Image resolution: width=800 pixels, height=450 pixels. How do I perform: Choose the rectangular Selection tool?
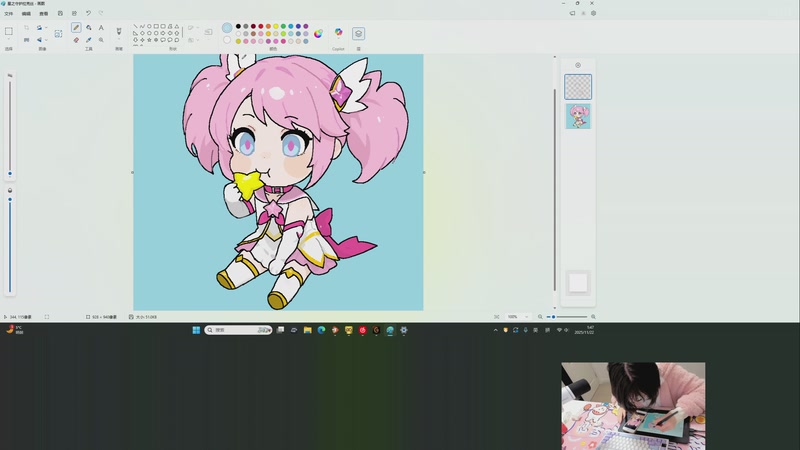click(x=9, y=31)
